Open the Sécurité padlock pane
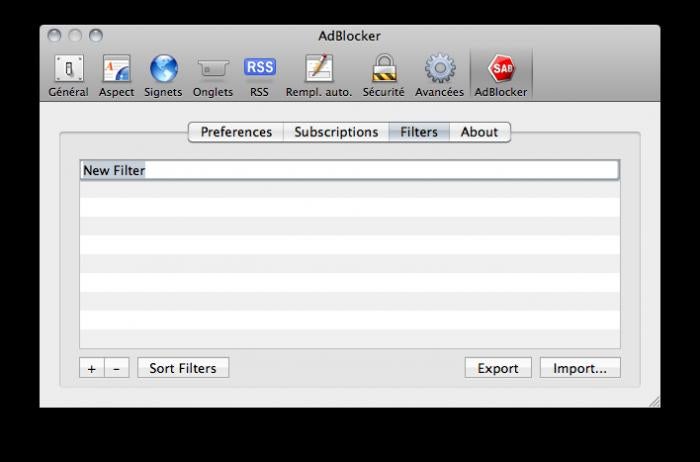 click(383, 76)
